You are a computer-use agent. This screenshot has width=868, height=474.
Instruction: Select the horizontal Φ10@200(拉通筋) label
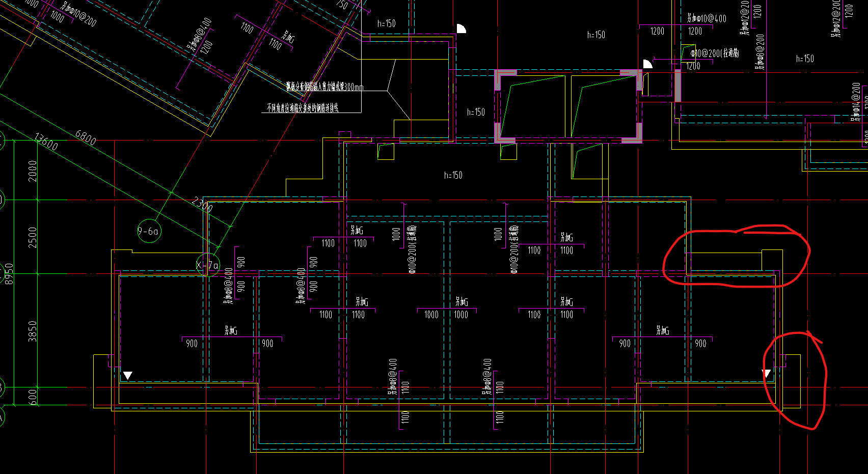(x=714, y=53)
